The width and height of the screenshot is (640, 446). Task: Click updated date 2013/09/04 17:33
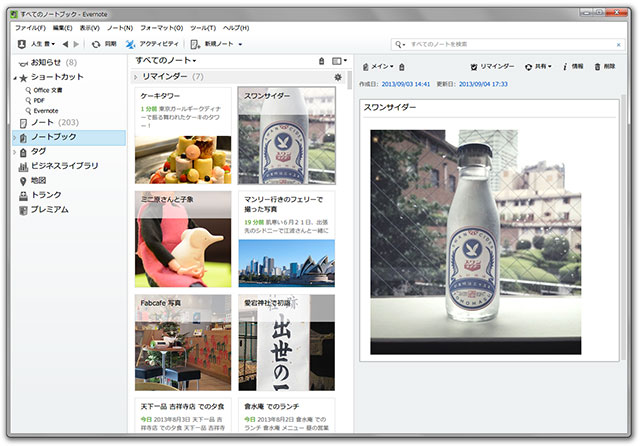point(483,84)
